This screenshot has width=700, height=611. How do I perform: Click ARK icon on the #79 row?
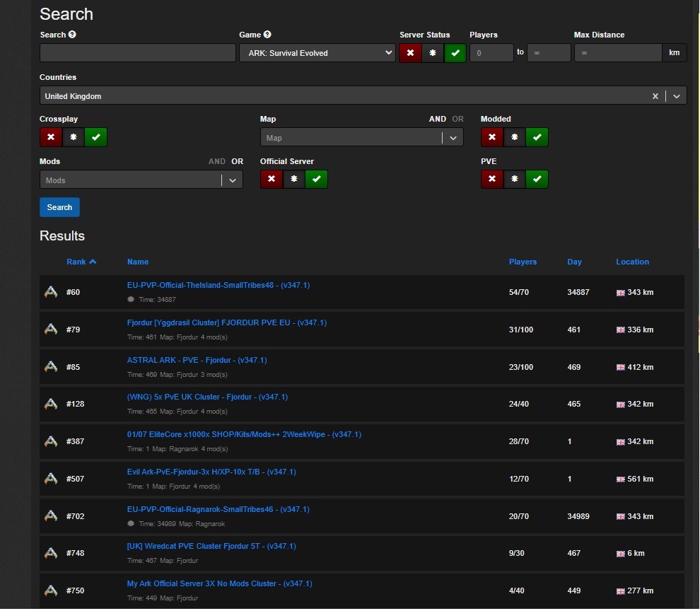pyautogui.click(x=51, y=330)
